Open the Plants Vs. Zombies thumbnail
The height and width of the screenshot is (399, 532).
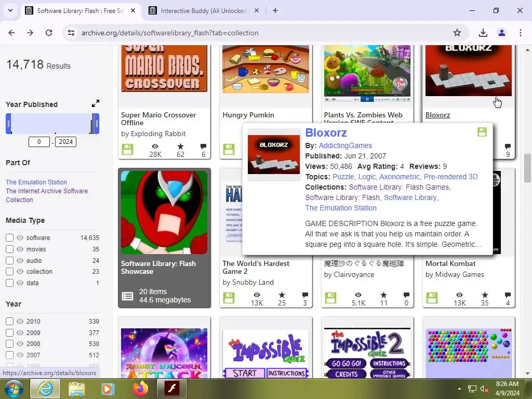(367, 74)
